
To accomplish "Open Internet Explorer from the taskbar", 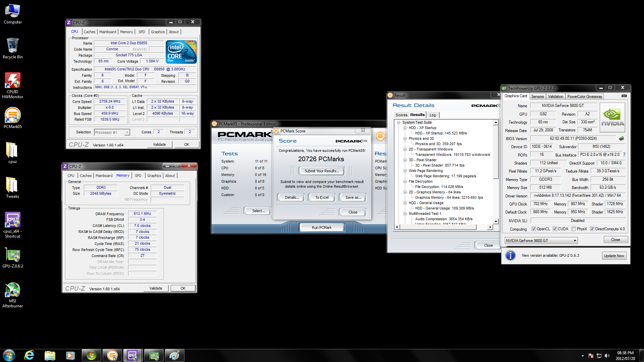I will coord(30,355).
